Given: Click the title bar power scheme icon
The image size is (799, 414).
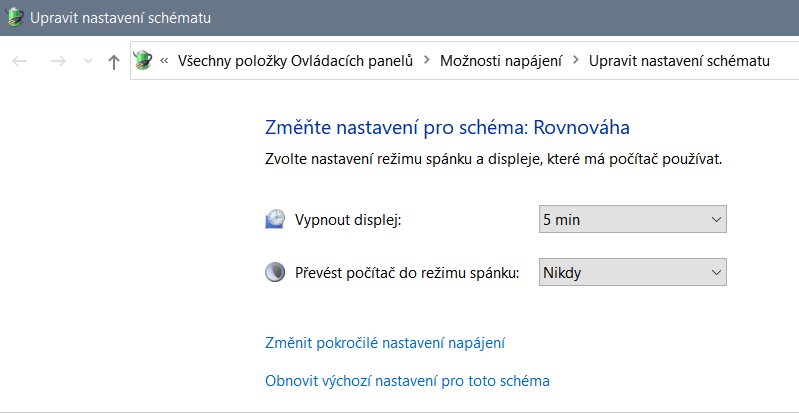Looking at the screenshot, I should [14, 18].
